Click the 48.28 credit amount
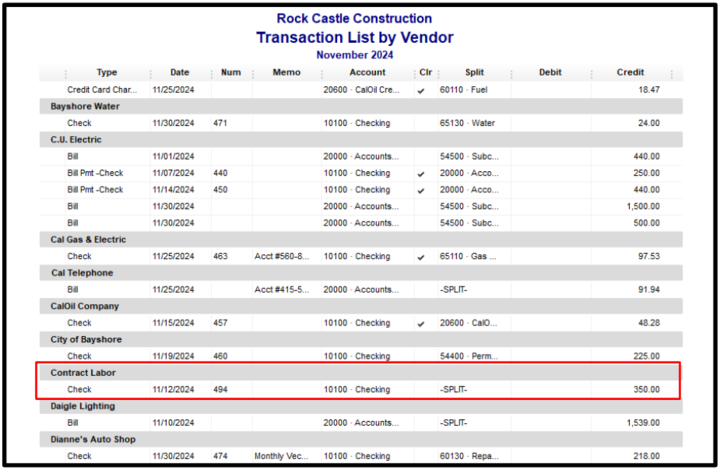The width and height of the screenshot is (720, 470). (x=649, y=323)
